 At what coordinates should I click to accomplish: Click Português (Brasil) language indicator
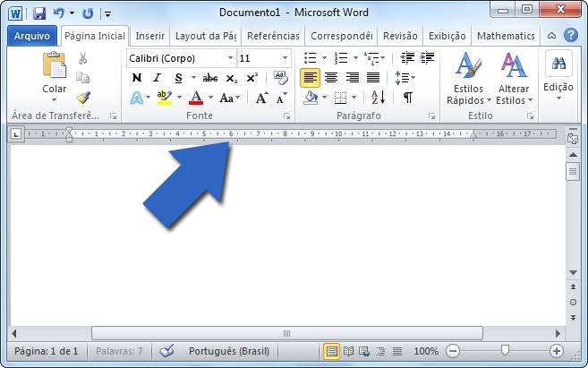[229, 352]
